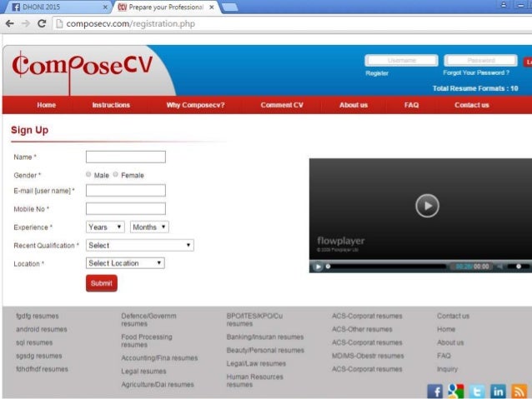Open the Select Location dropdown
Viewport: 532px width, 399px height.
[x=125, y=263]
